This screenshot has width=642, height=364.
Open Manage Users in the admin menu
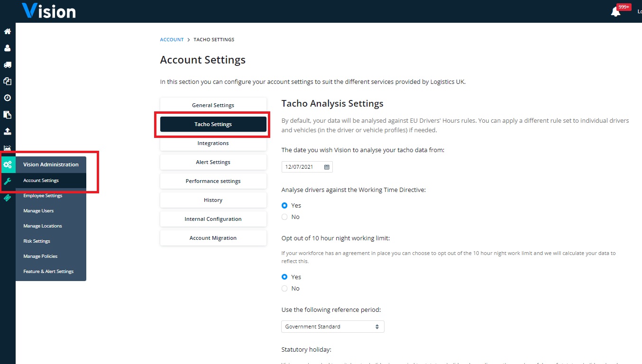(x=38, y=211)
